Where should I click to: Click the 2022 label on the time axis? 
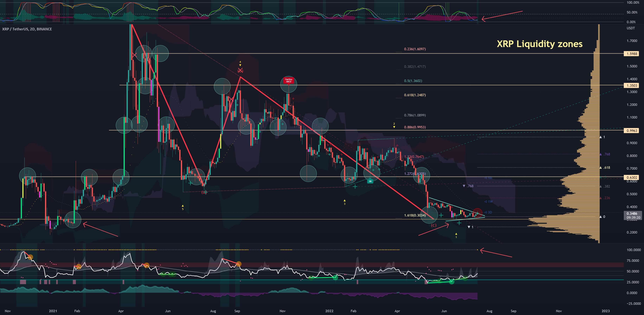329,311
